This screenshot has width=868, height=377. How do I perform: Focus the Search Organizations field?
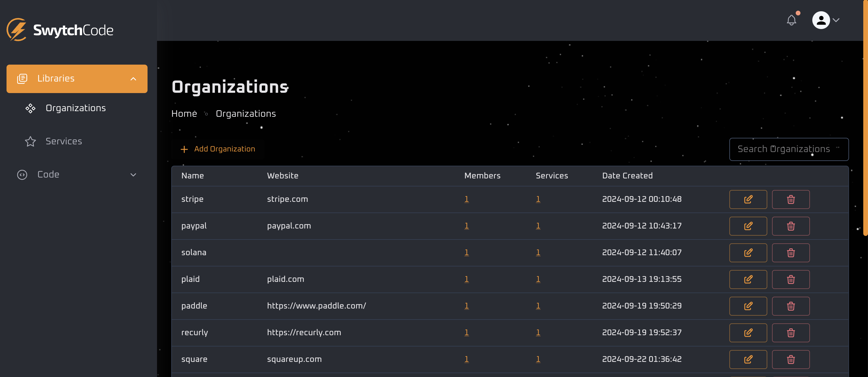(x=789, y=149)
